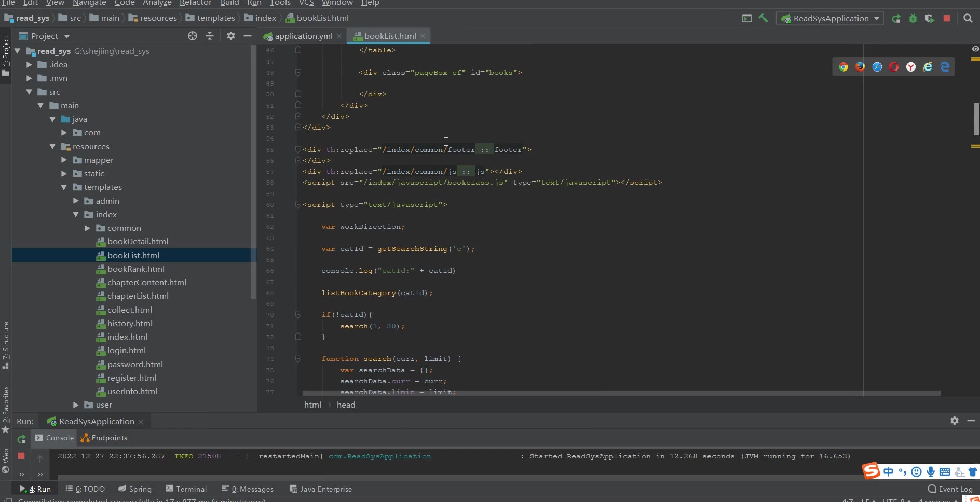This screenshot has height=502, width=980.
Task: Open Project panel settings gear
Action: 231,36
